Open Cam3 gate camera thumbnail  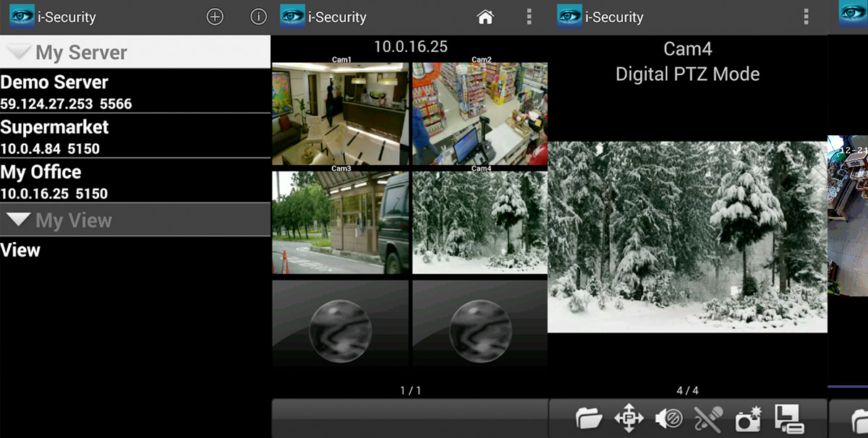[x=340, y=223]
